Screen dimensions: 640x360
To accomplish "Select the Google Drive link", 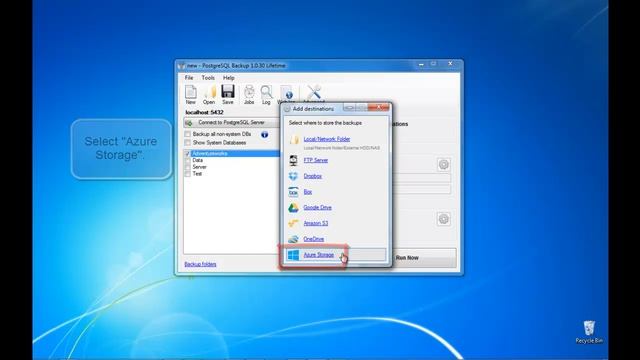I will click(x=318, y=208).
